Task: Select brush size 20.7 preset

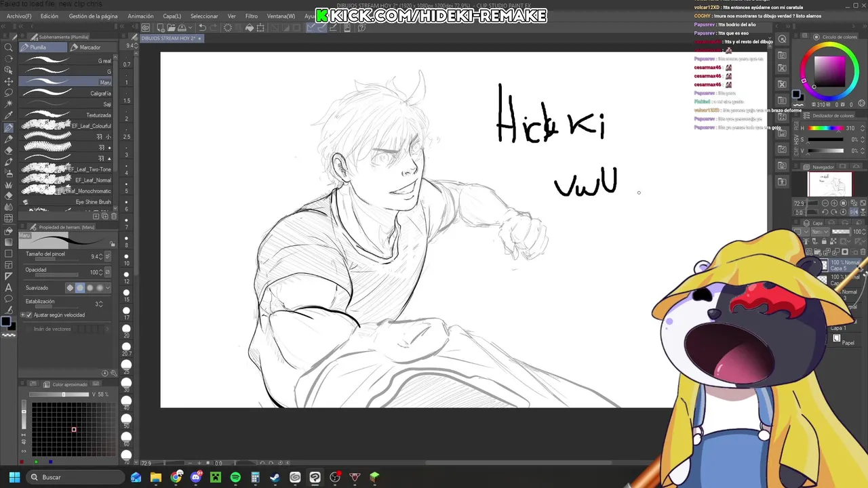Action: tap(126, 349)
